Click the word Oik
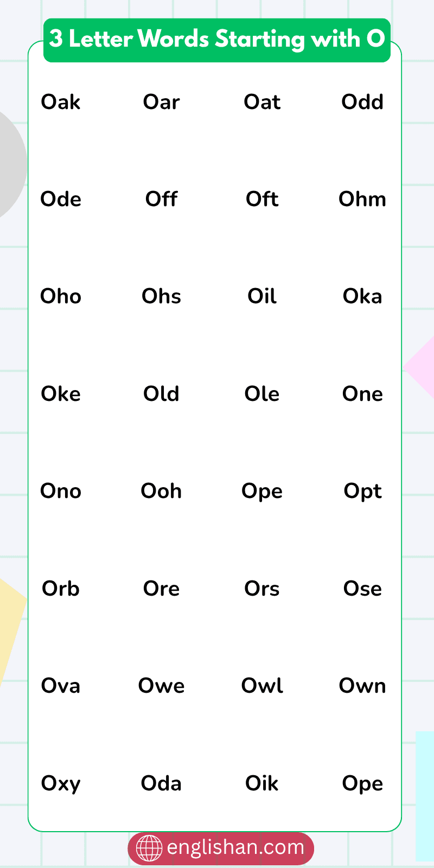Viewport: 434px width, 868px height. 262,783
